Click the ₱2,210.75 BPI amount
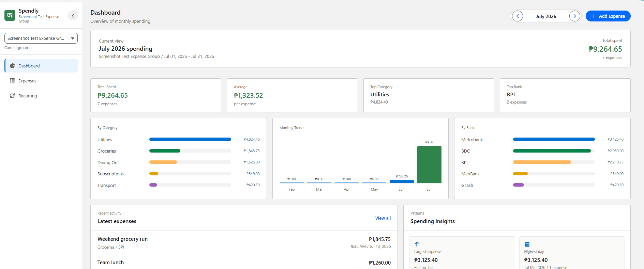 [x=615, y=162]
